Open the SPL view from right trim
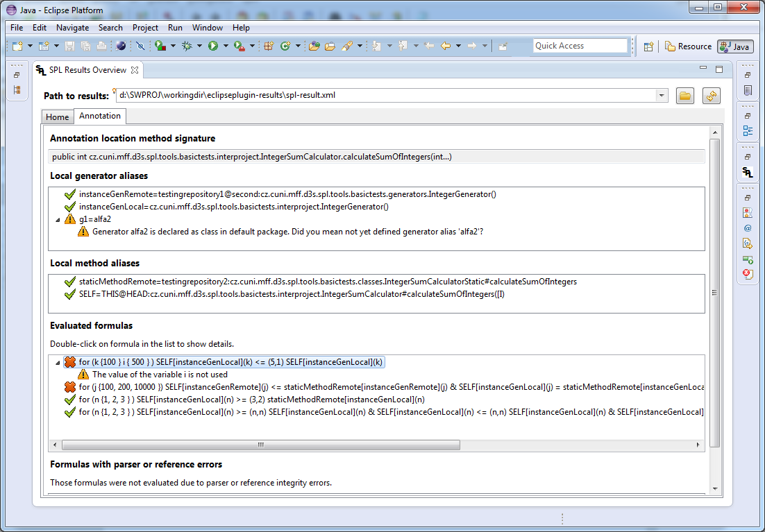765x532 pixels. pyautogui.click(x=748, y=172)
